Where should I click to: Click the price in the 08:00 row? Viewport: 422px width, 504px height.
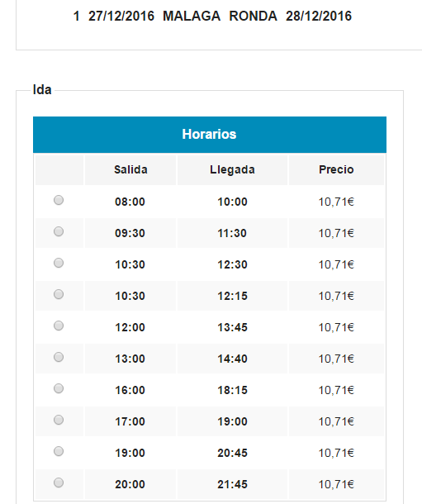pyautogui.click(x=336, y=202)
